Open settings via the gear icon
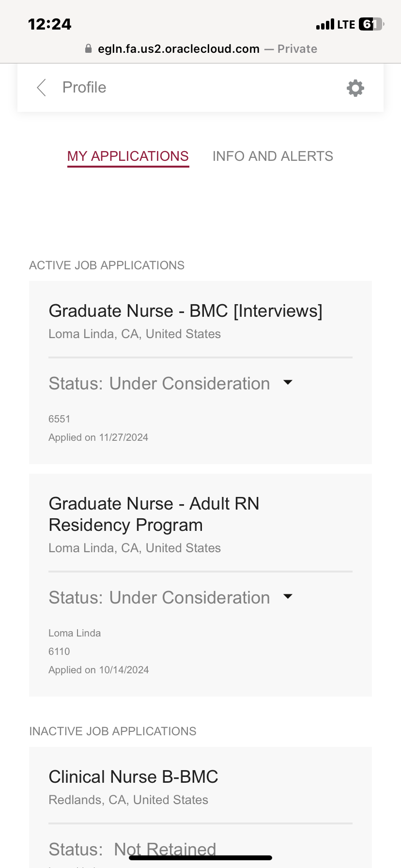Screen dimensions: 401x868 point(355,88)
